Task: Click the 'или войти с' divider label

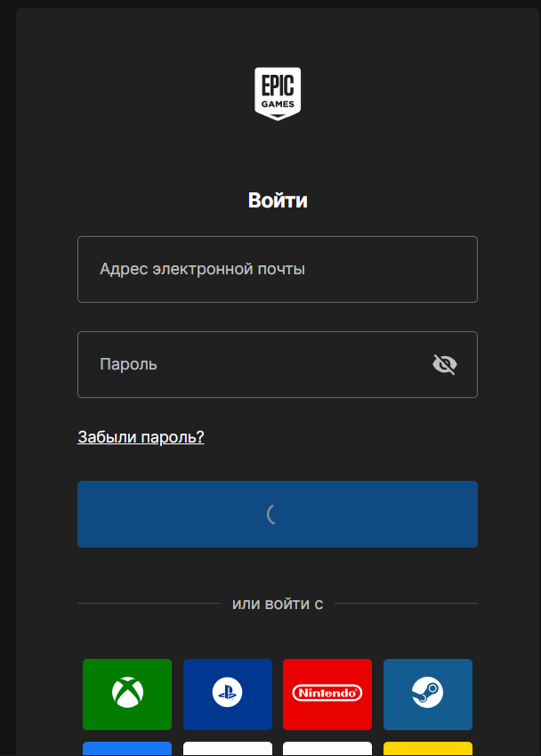Action: [x=277, y=604]
